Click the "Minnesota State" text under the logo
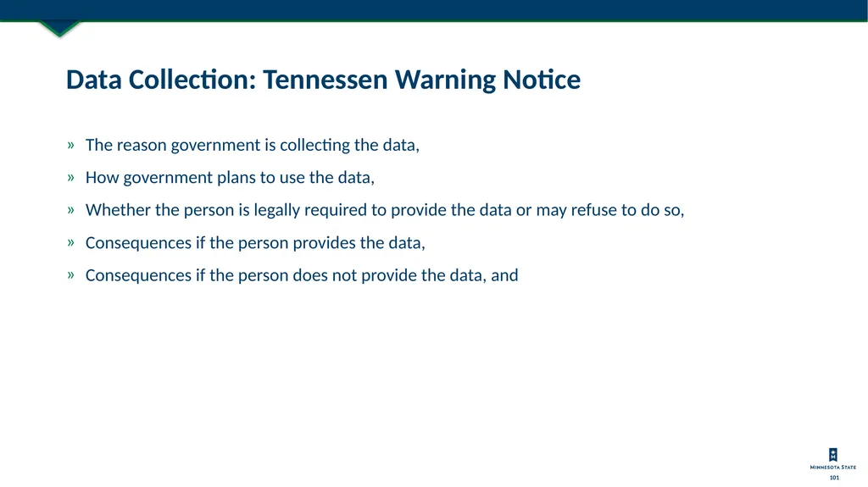The image size is (868, 487). click(x=832, y=467)
